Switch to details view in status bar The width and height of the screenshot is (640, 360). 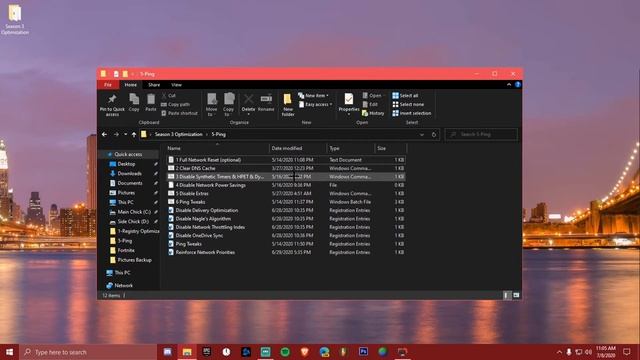point(507,295)
